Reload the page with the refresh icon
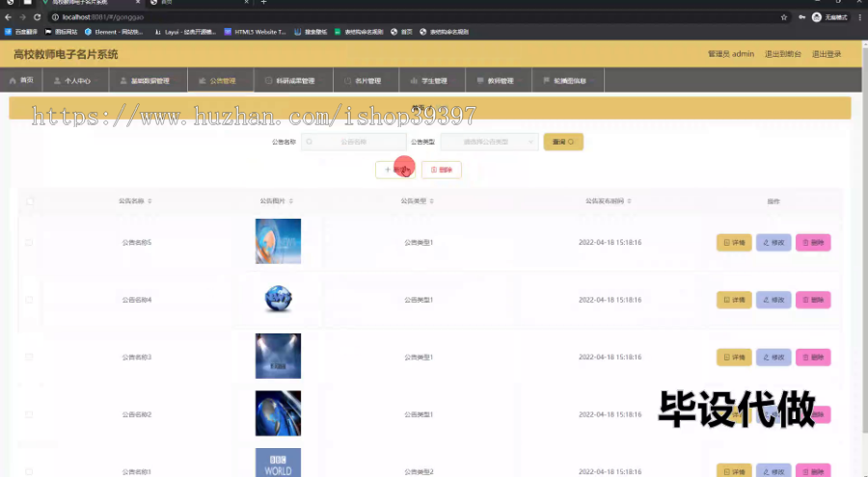868x477 pixels. click(x=37, y=17)
